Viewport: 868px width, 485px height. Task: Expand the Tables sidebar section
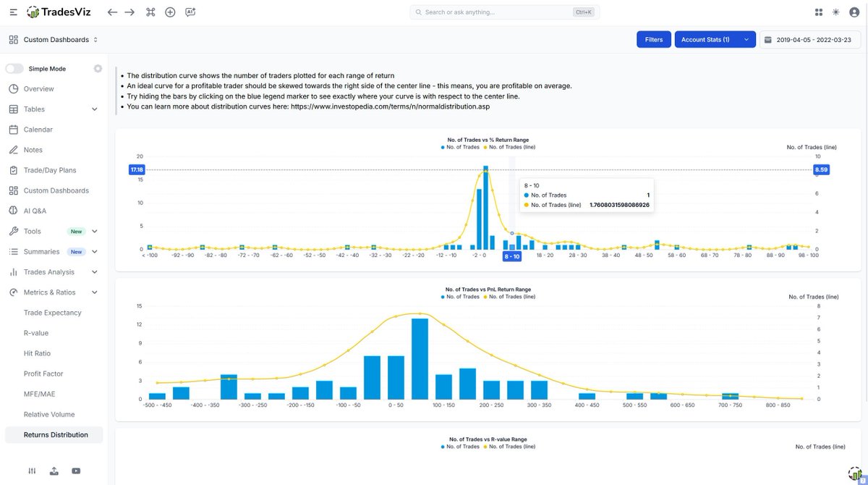94,109
